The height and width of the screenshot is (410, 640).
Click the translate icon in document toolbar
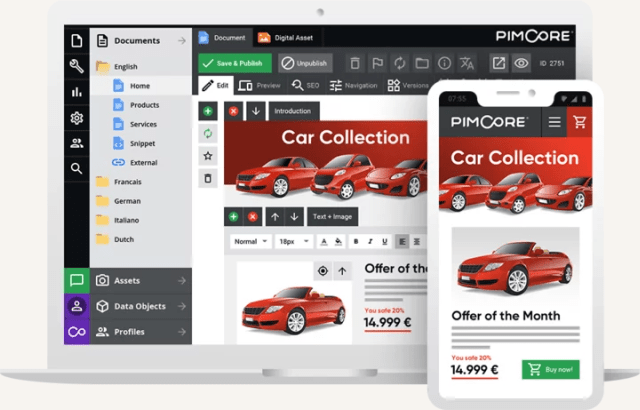[x=466, y=63]
